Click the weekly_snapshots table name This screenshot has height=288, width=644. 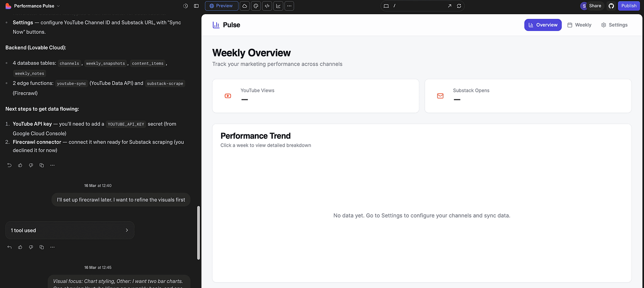106,64
